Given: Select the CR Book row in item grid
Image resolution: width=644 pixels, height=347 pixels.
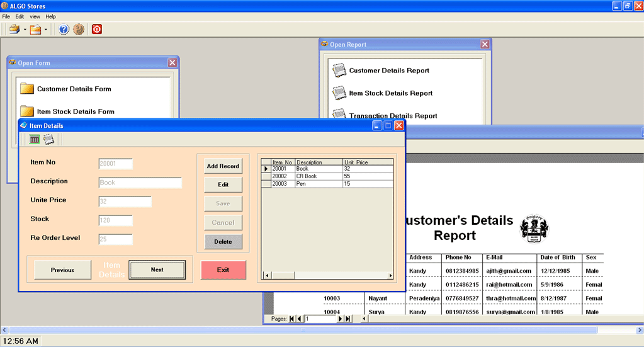Looking at the screenshot, I should click(307, 176).
